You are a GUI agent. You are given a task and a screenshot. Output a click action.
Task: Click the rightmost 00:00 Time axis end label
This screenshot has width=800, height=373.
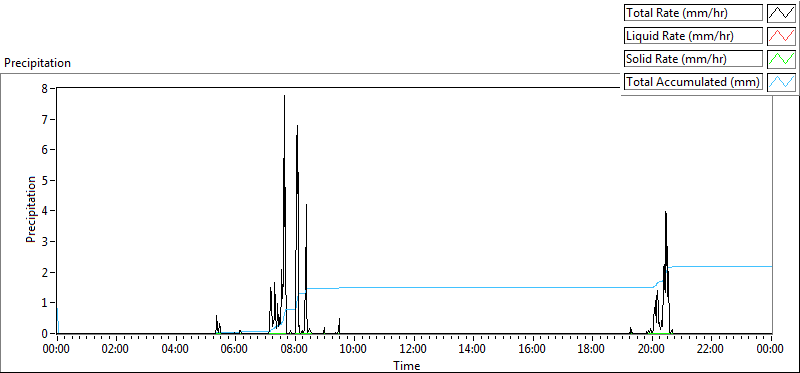coord(770,350)
